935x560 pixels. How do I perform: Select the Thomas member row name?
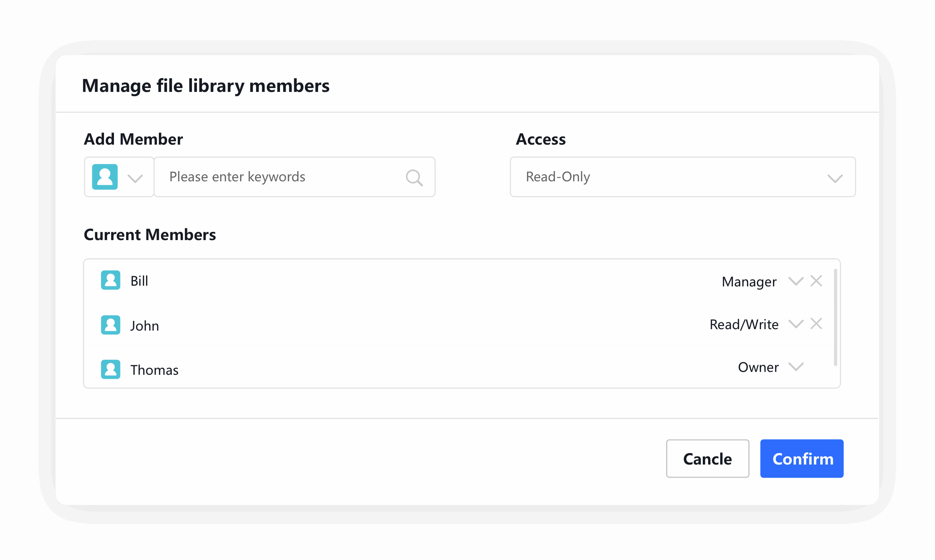coord(154,370)
